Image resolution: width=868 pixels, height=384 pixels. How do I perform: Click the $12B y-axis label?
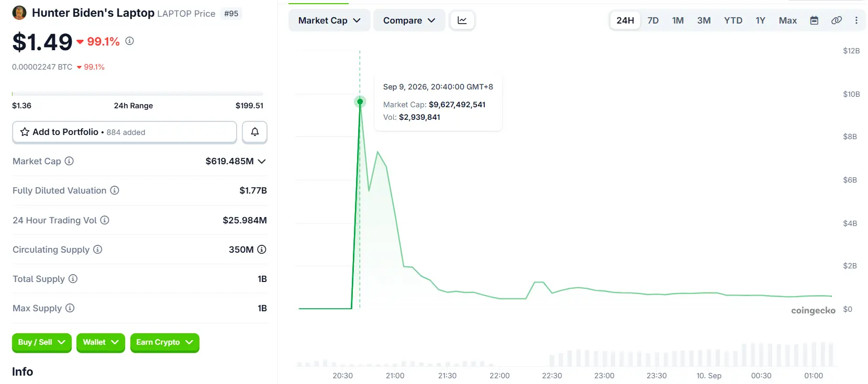tap(851, 51)
